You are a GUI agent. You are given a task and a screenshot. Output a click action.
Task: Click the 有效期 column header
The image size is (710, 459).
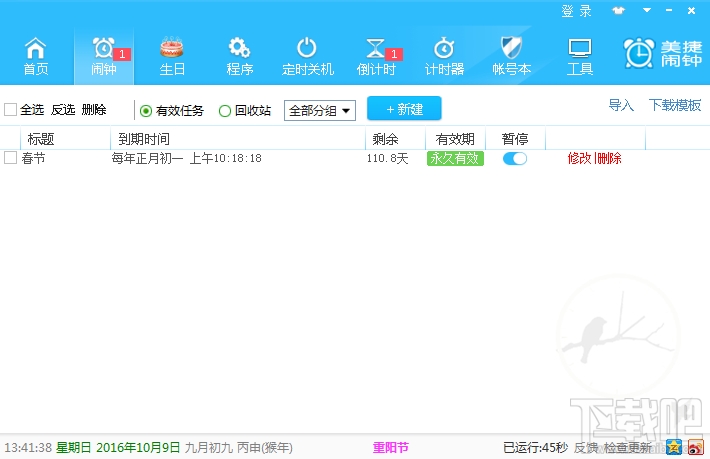click(x=455, y=139)
